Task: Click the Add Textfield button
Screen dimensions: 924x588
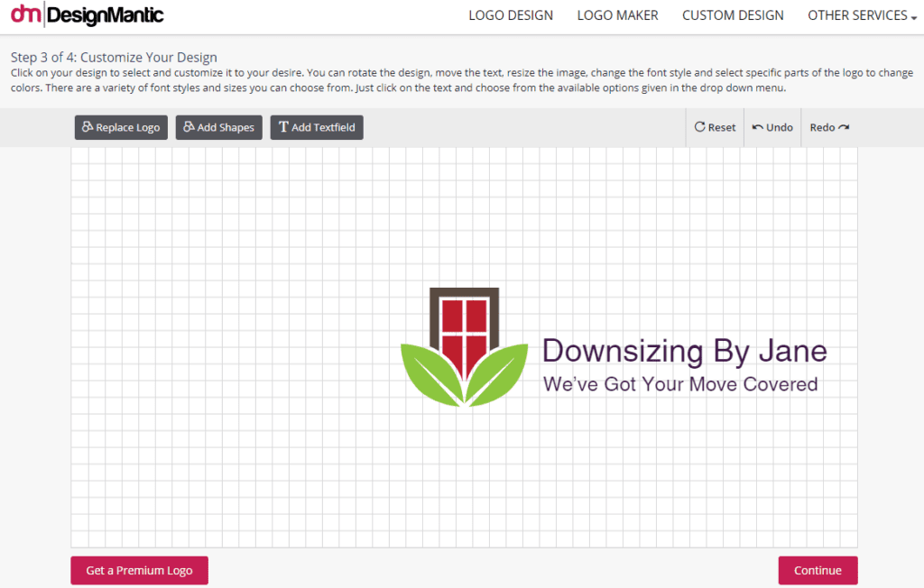Action: (317, 127)
